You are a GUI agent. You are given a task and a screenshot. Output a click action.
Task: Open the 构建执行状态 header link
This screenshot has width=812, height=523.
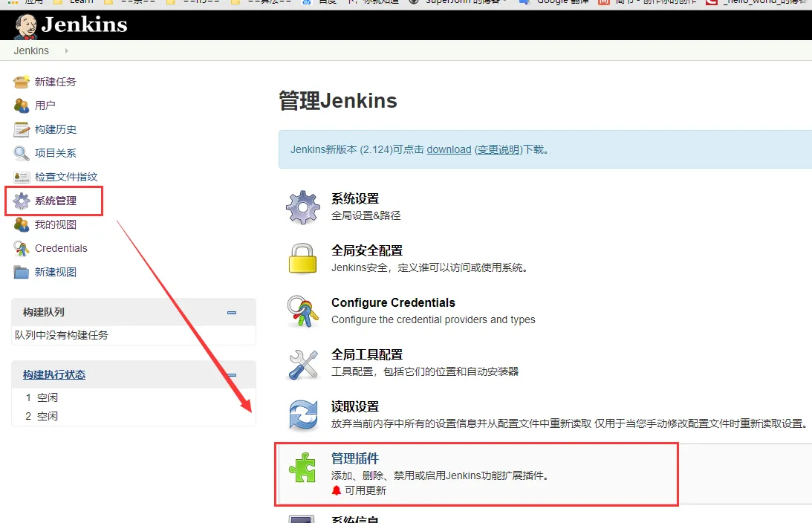(x=53, y=375)
